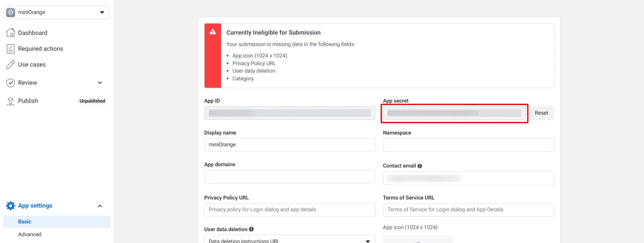Click 'User data deletion' bullet in warning

(x=254, y=71)
